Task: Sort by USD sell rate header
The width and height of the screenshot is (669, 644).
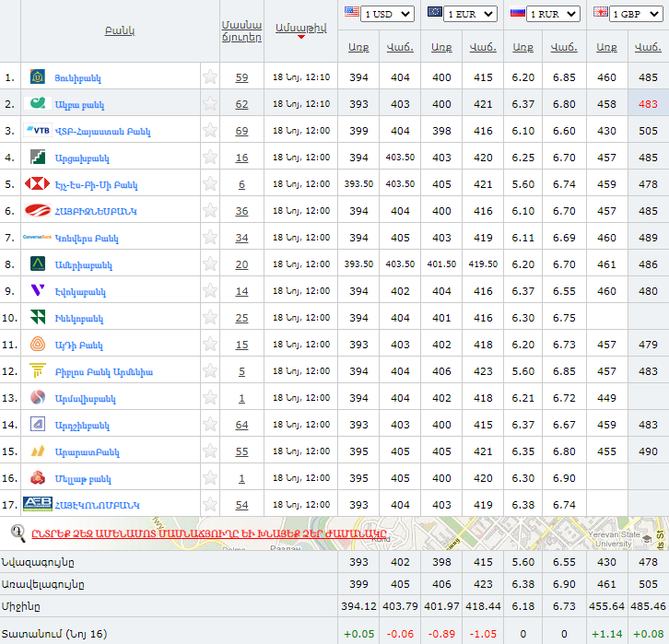Action: 400,47
